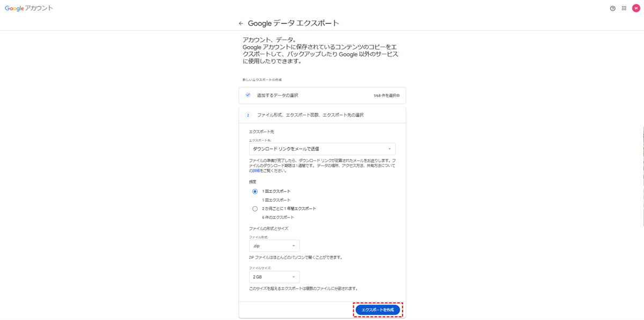
Task: Click the 1/68 件を選択中 text
Action: 386,96
